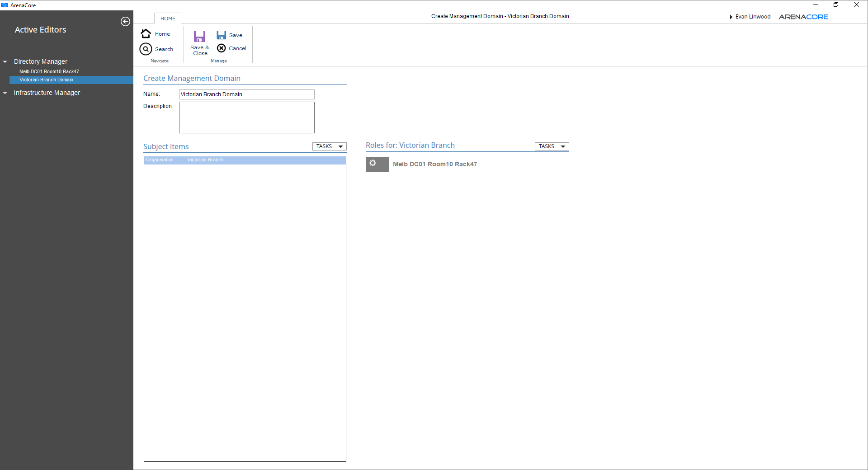The width and height of the screenshot is (868, 470).
Task: Select the Victorian Branch Domain editor
Action: pos(46,80)
